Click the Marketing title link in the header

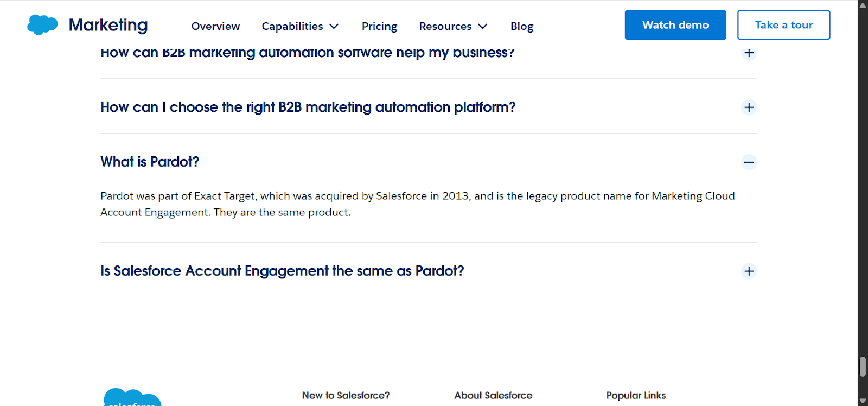click(108, 25)
